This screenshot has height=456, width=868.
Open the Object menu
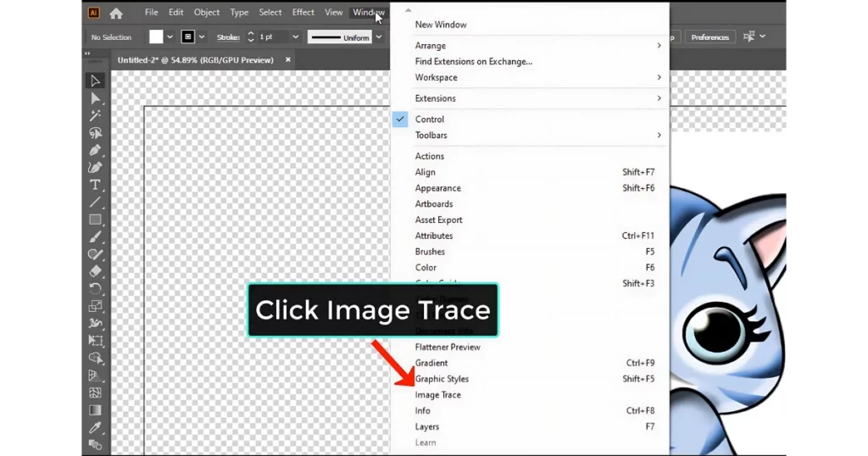pyautogui.click(x=207, y=12)
